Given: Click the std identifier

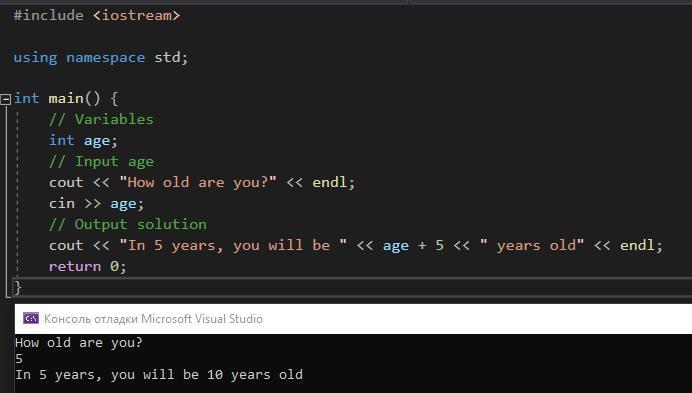Looking at the screenshot, I should click(x=167, y=57).
